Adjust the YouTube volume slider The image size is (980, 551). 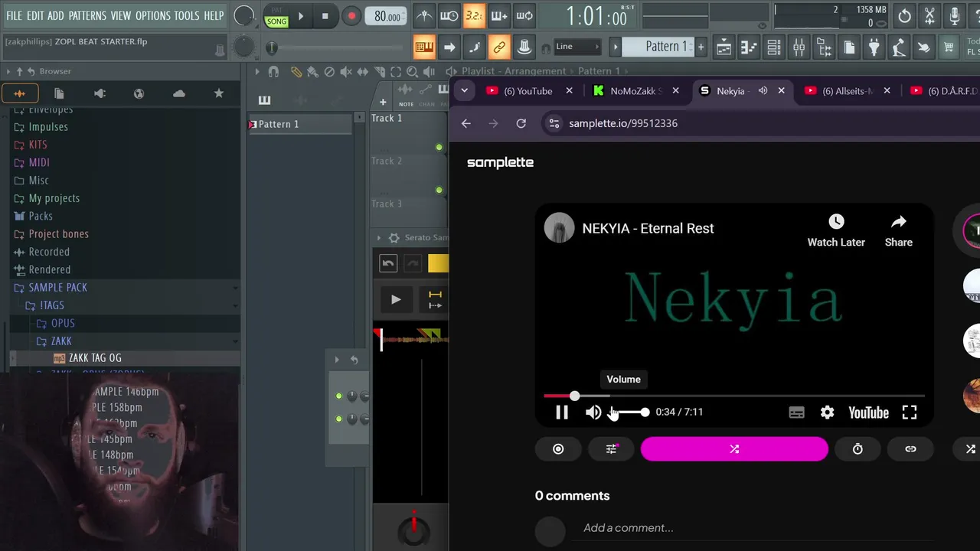coord(629,412)
